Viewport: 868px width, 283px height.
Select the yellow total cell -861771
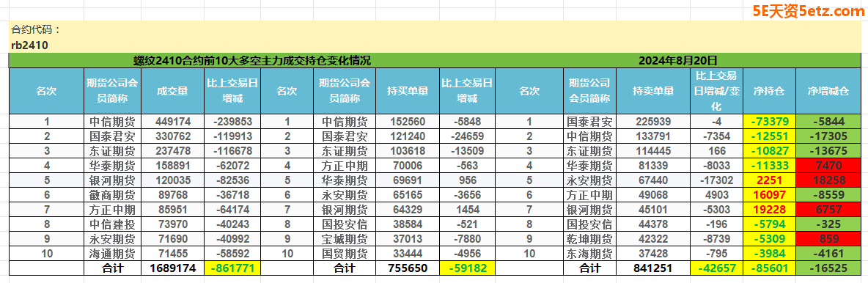[x=232, y=268]
